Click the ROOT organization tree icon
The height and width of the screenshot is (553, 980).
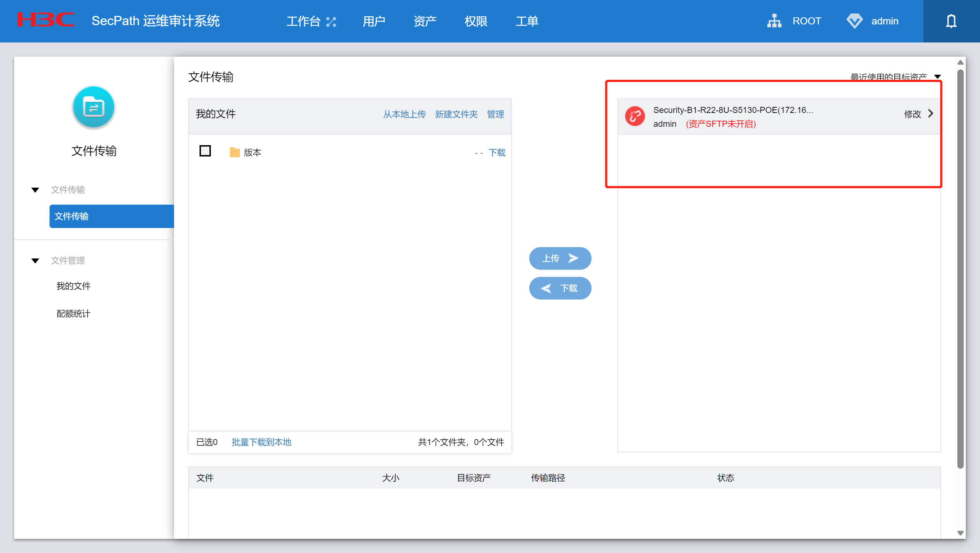pyautogui.click(x=774, y=21)
